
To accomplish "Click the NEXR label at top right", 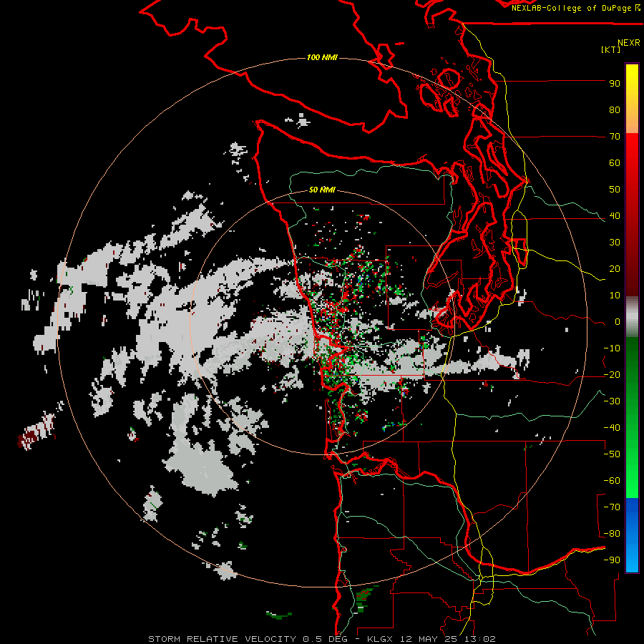I will [x=629, y=43].
